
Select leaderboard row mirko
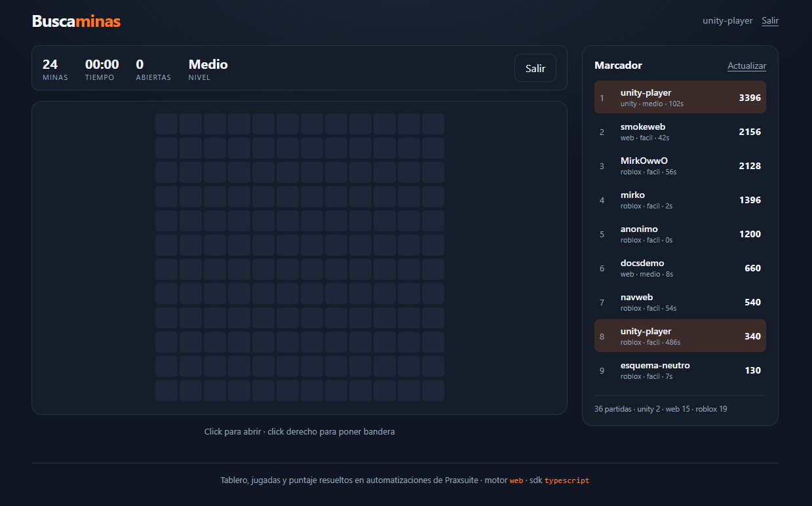click(680, 200)
